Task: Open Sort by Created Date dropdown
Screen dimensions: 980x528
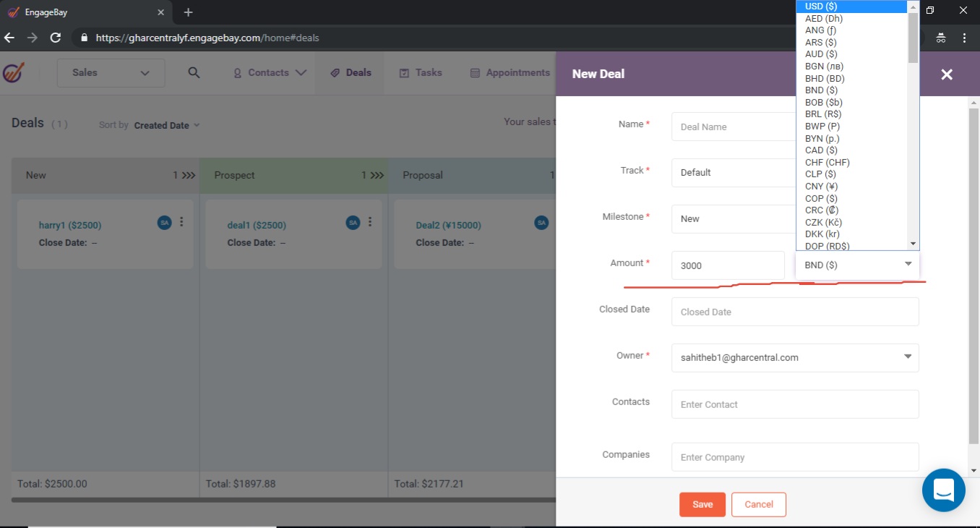Action: 167,125
